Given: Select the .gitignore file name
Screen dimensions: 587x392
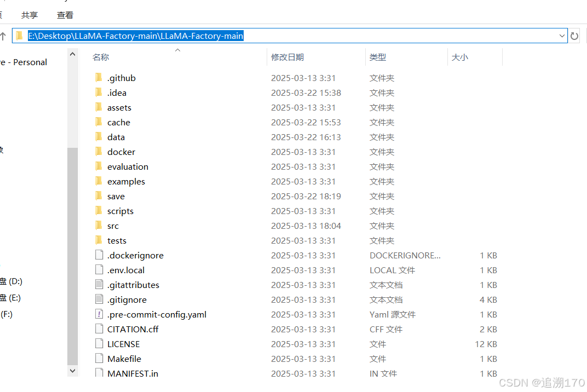Looking at the screenshot, I should (x=127, y=300).
